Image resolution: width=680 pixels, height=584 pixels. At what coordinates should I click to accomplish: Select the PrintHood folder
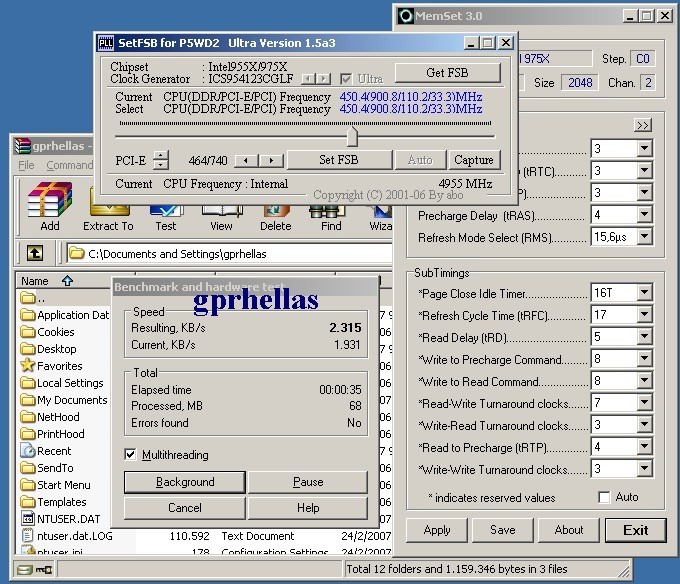[x=52, y=434]
